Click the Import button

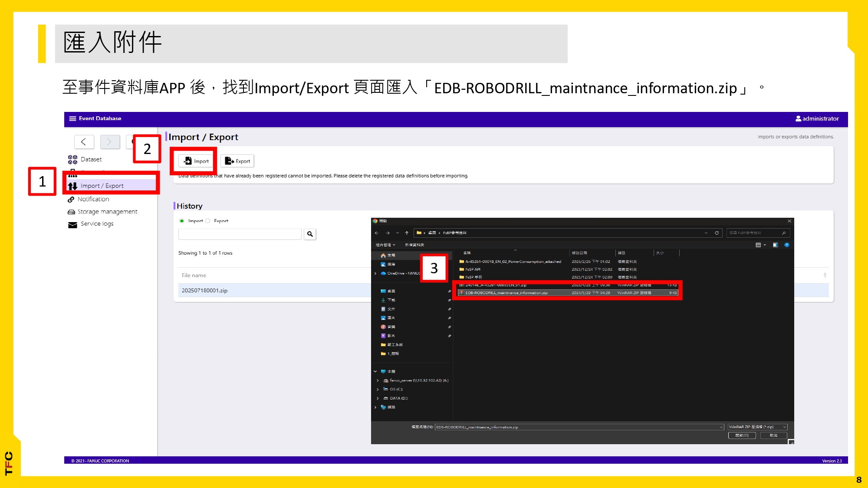pyautogui.click(x=197, y=161)
